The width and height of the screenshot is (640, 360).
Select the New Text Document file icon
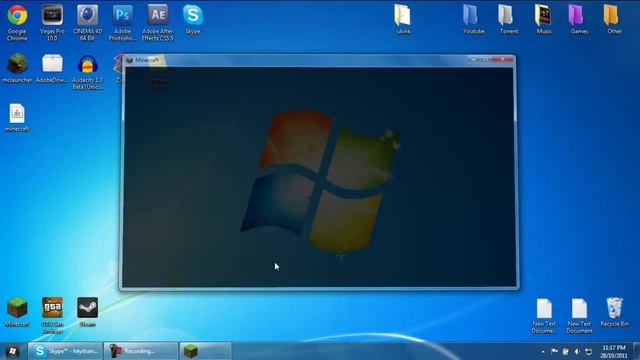579,316
